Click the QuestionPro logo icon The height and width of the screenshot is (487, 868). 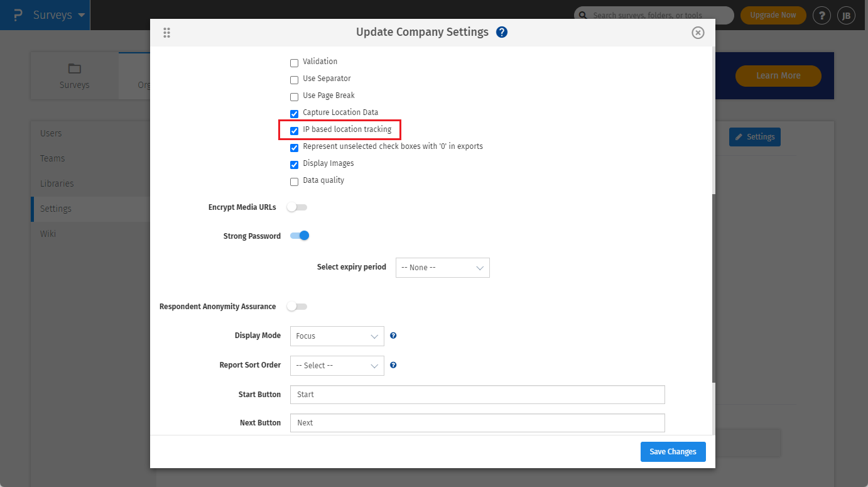[x=18, y=15]
